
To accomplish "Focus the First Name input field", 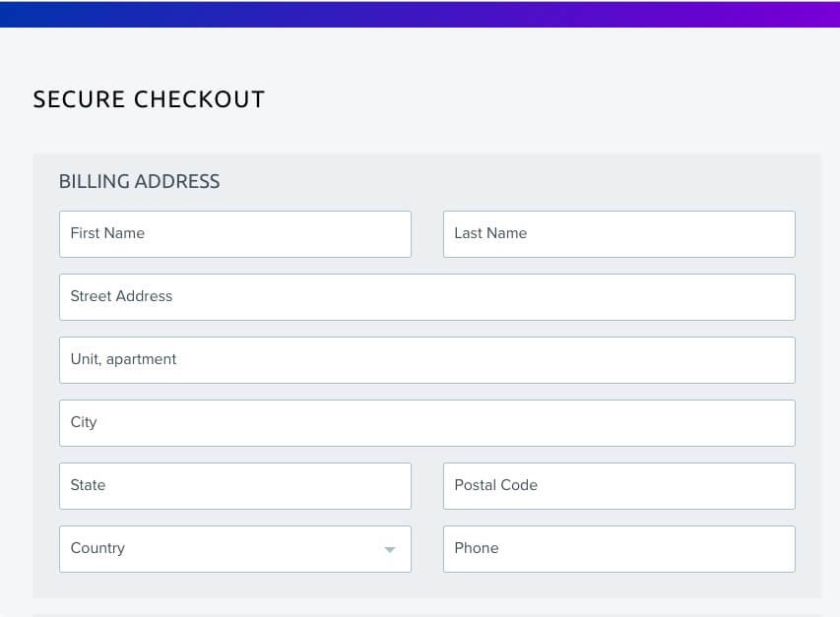I will tap(235, 234).
